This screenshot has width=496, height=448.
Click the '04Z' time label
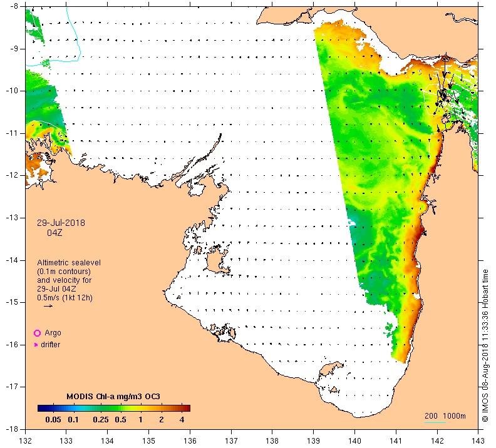point(54,233)
